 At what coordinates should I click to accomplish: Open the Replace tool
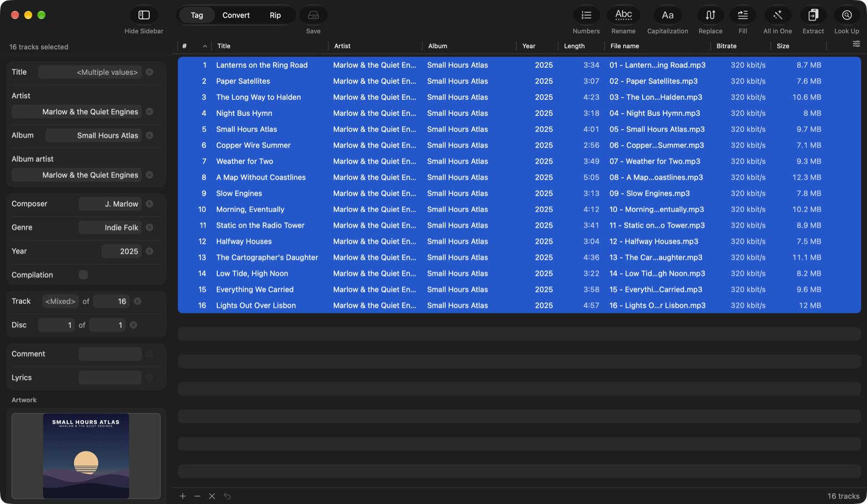tap(710, 15)
